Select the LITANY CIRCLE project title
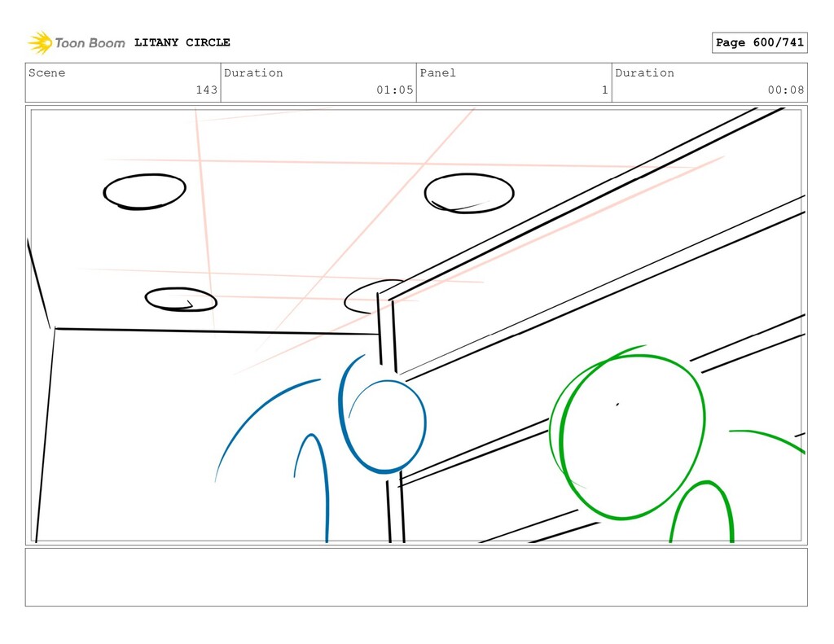The height and width of the screenshot is (644, 834). (x=182, y=42)
